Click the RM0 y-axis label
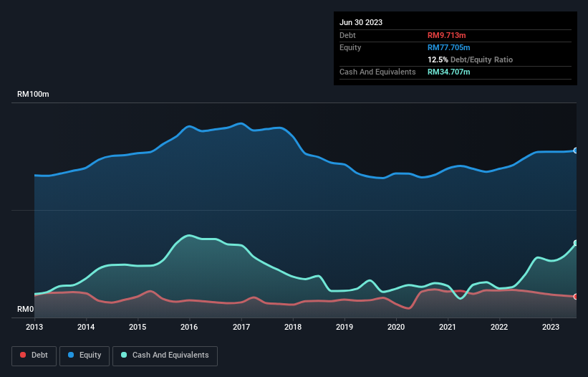Viewport: 588px width, 377px height. [25, 310]
